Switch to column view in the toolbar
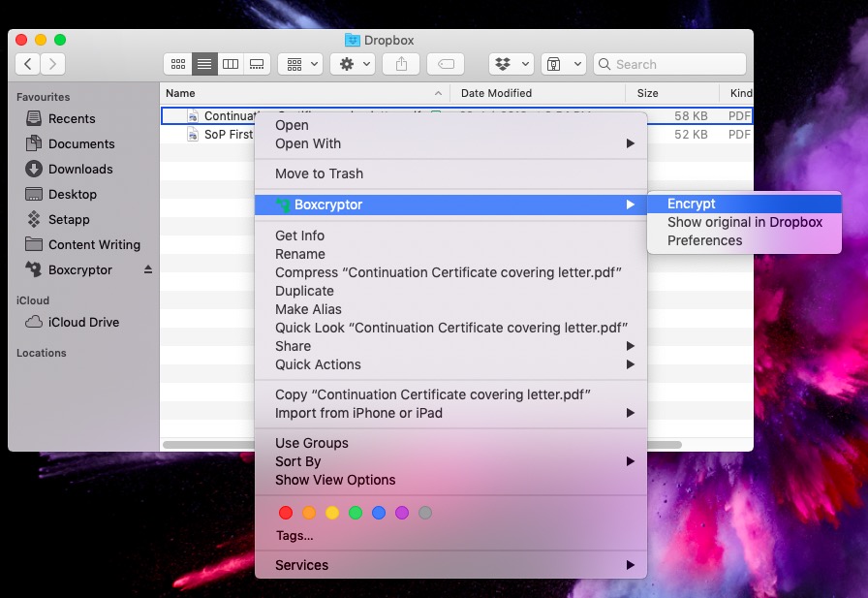Image resolution: width=868 pixels, height=598 pixels. (230, 63)
